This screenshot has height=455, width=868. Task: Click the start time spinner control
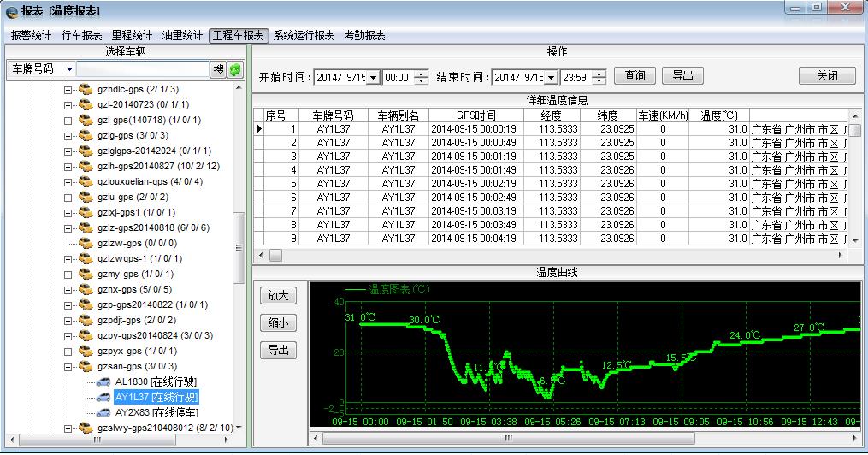point(421,77)
